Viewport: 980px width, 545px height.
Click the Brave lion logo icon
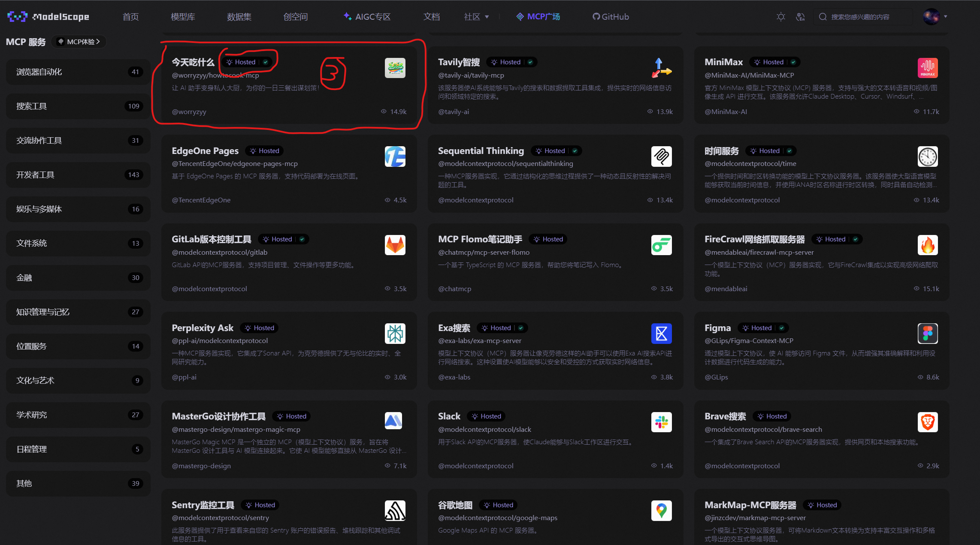point(927,422)
